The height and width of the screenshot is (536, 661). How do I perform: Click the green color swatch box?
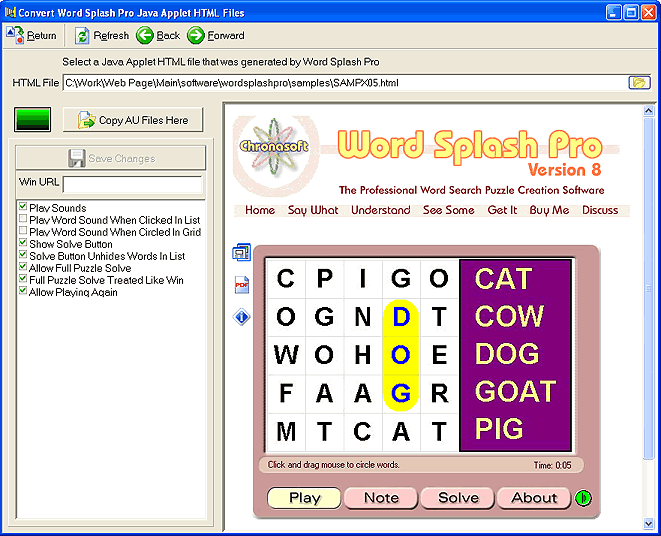pyautogui.click(x=33, y=120)
